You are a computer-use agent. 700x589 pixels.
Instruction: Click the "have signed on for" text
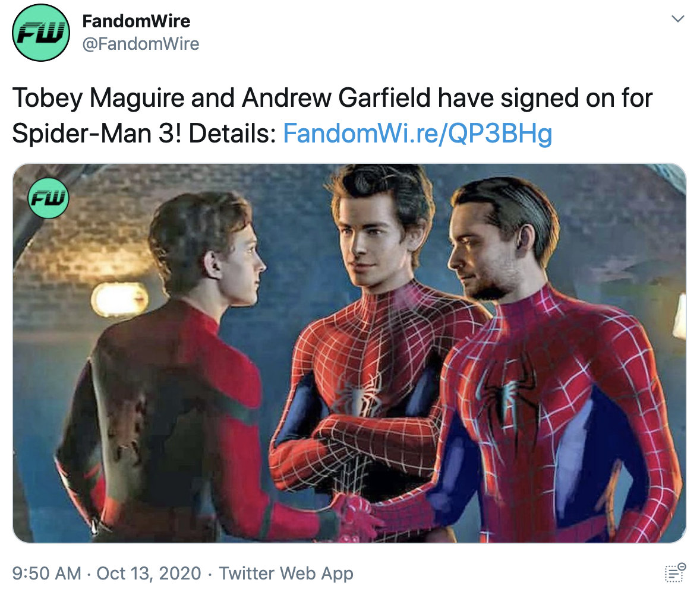[545, 98]
